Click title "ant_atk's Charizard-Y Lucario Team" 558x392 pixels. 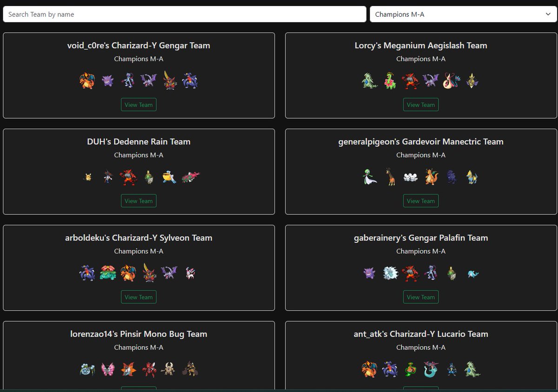[421, 334]
